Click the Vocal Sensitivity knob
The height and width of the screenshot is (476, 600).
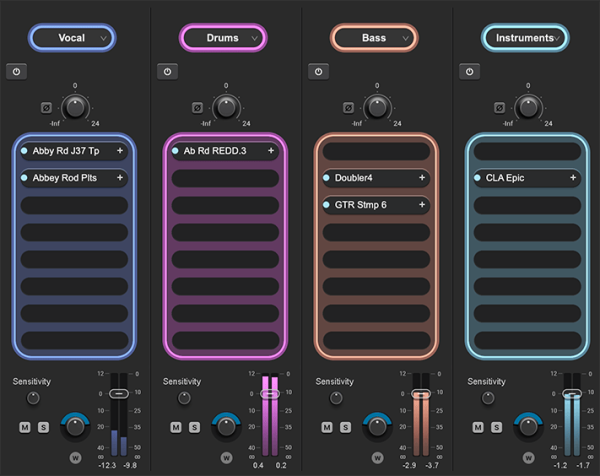click(x=33, y=398)
